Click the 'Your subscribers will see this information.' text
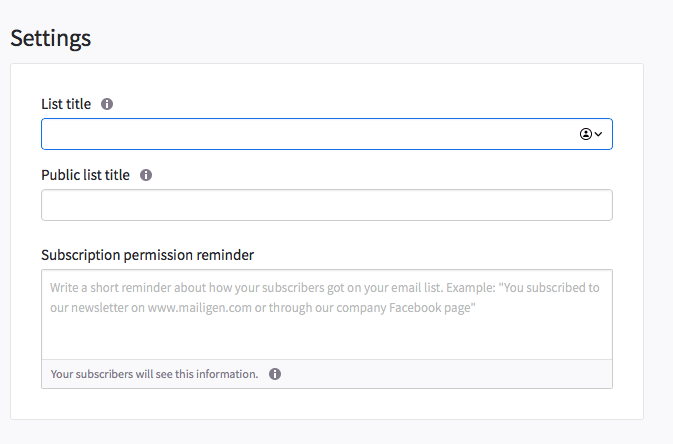Viewport: 673px width, 444px height. [155, 374]
